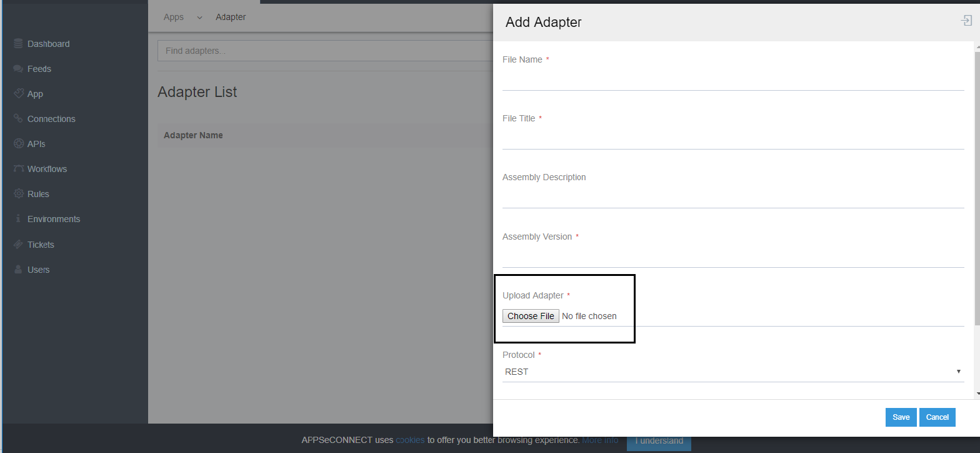Open Feeds from the sidebar

pos(39,69)
